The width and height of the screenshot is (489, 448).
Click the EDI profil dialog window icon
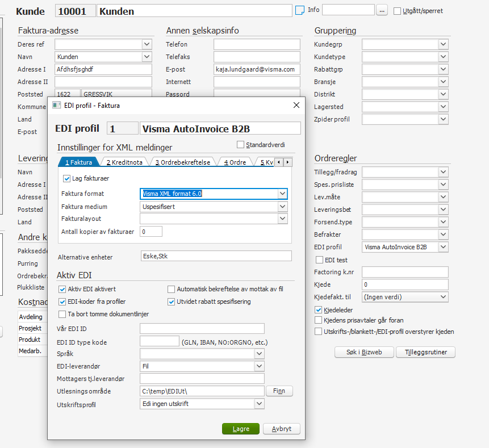coord(56,105)
